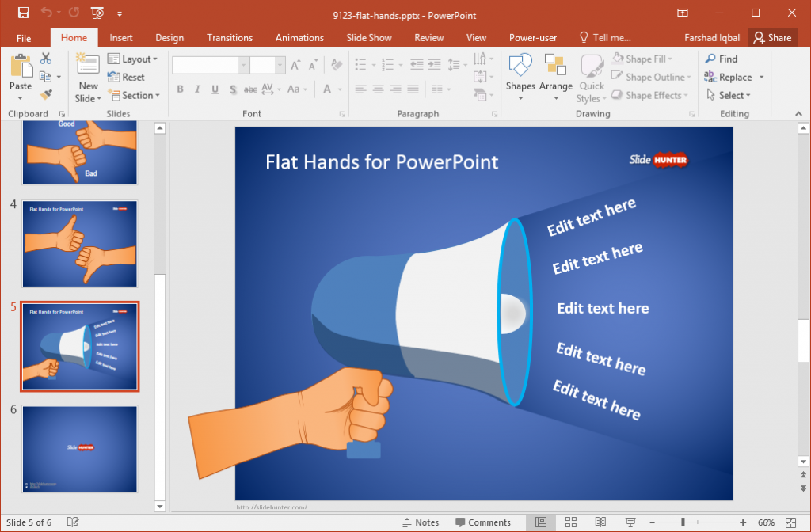Click the Share button

click(x=772, y=37)
